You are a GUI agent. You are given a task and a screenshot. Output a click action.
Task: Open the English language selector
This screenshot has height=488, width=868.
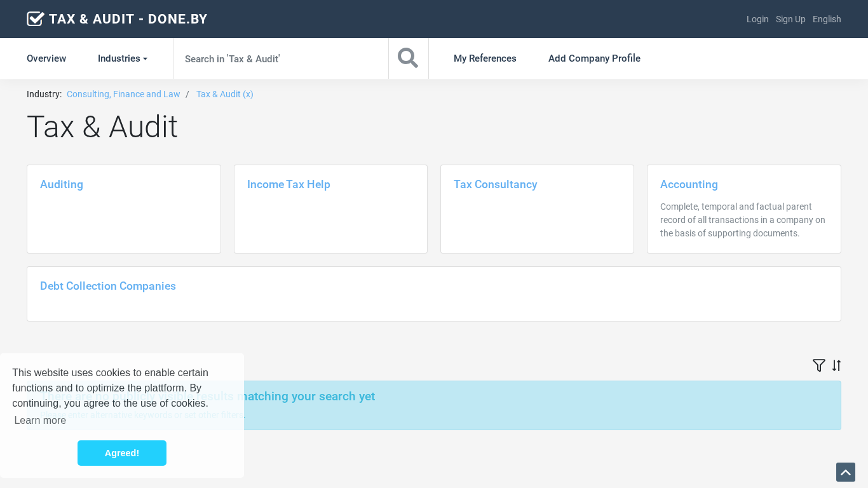(x=827, y=19)
